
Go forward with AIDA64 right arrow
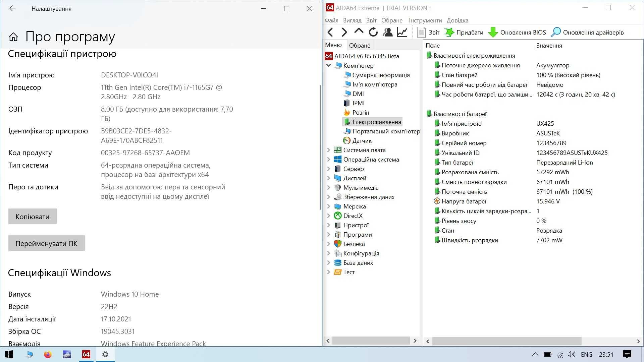pyautogui.click(x=344, y=32)
